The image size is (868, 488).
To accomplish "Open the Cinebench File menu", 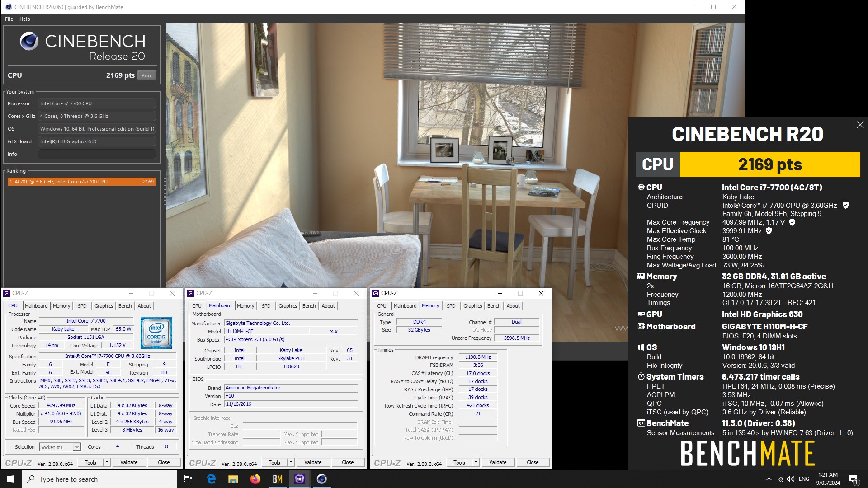I will point(9,19).
